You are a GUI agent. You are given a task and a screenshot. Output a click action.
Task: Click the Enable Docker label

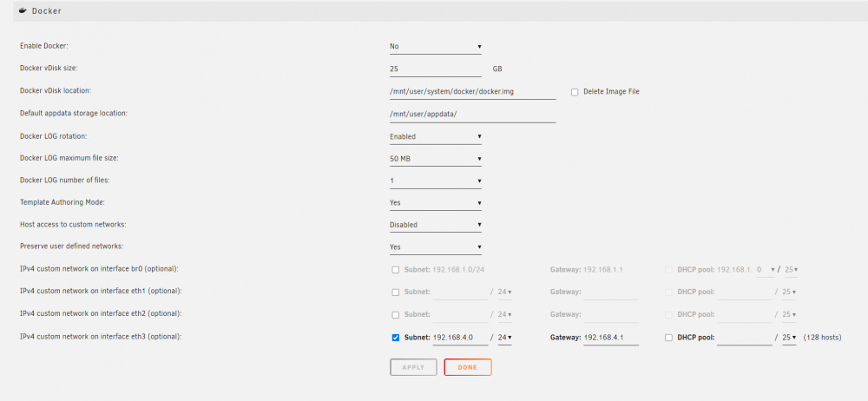44,46
